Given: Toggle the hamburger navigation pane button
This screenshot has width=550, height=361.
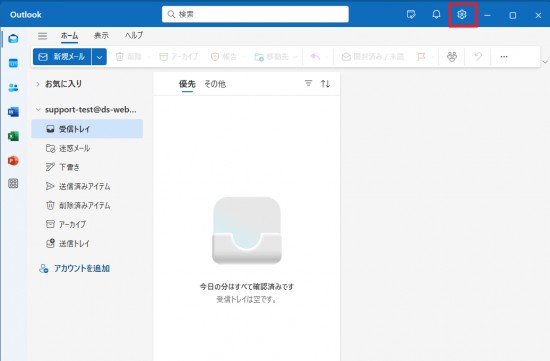Looking at the screenshot, I should pyautogui.click(x=42, y=35).
